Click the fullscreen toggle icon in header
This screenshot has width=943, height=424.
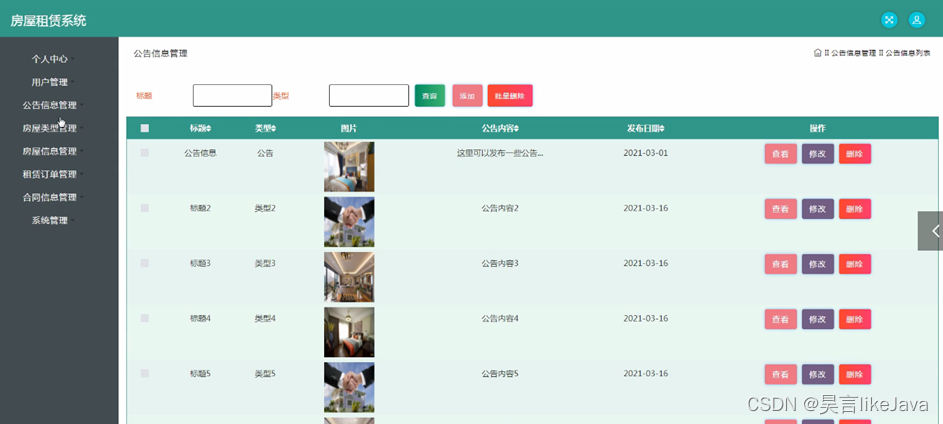click(x=889, y=20)
